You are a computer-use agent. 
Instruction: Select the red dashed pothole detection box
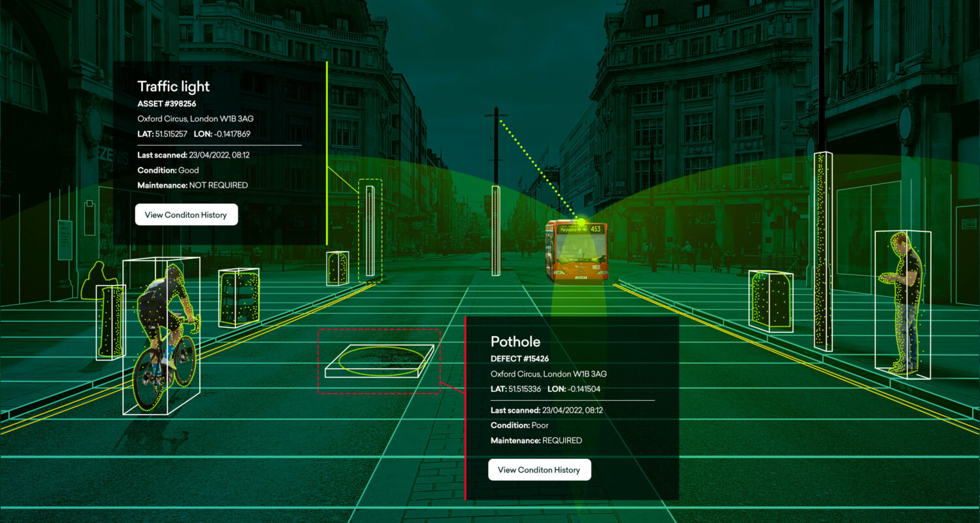(380, 361)
